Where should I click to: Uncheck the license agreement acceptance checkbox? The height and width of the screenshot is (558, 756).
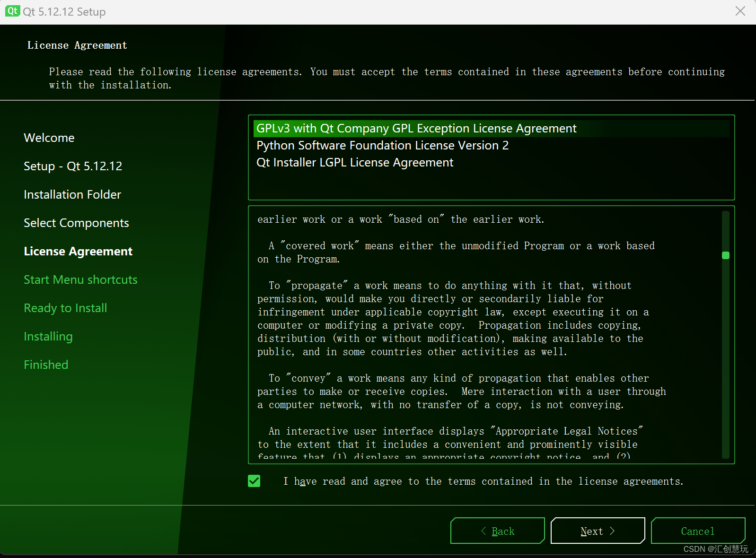254,481
